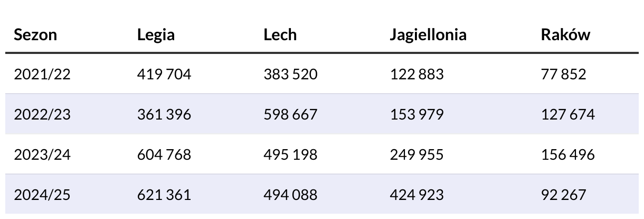
Task: Click Raków value 127 674
Action: (x=567, y=114)
